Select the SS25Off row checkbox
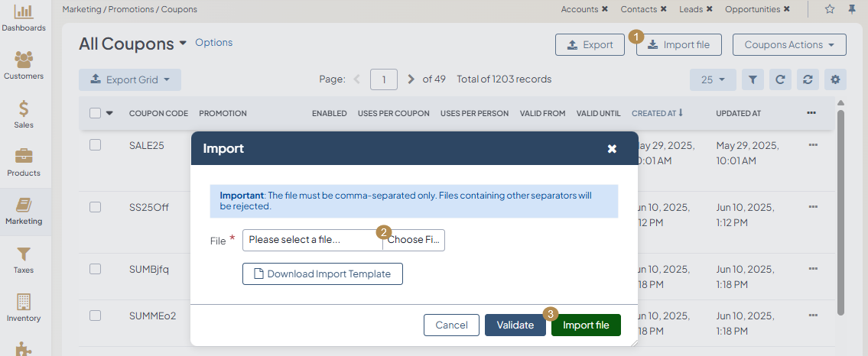The height and width of the screenshot is (356, 868). coord(96,207)
